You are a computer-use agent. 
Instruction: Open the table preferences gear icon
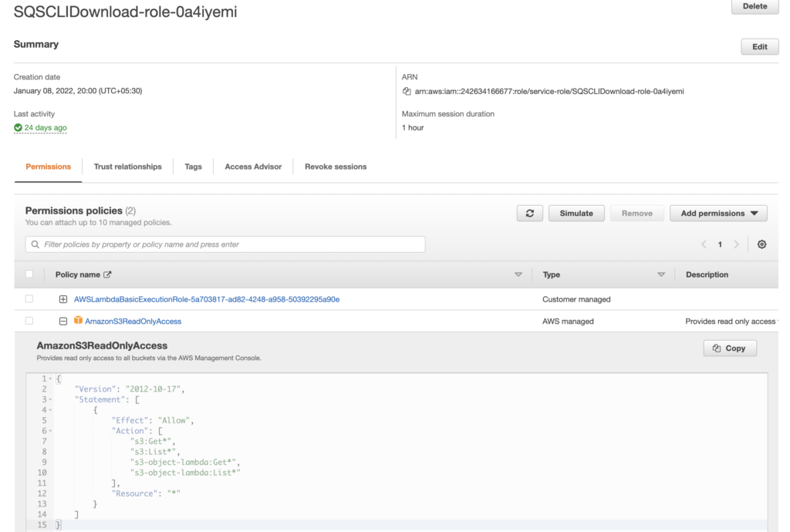pos(762,244)
